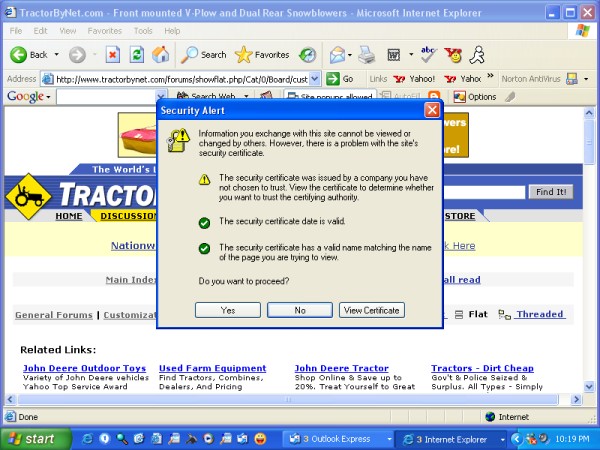Select the HOME site tab
The height and width of the screenshot is (450, 600).
tap(68, 216)
